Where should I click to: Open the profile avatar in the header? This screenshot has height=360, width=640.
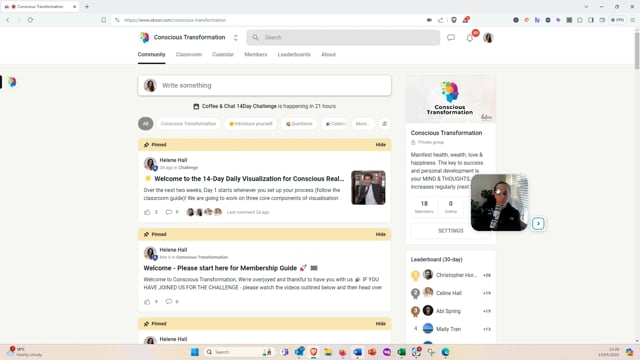pyautogui.click(x=488, y=38)
